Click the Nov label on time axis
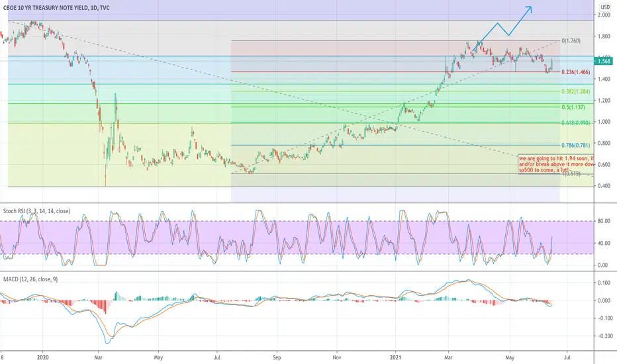617x364 pixels. click(337, 357)
